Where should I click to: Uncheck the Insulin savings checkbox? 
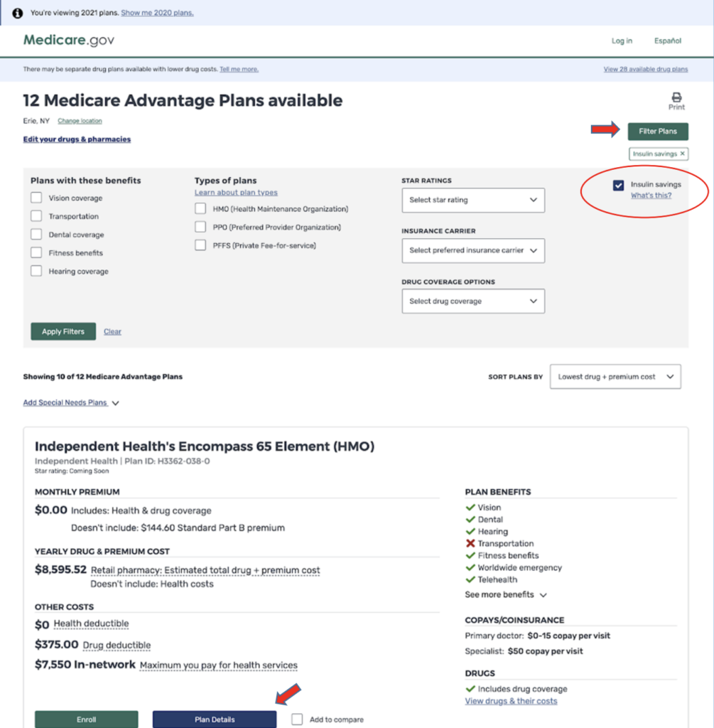coord(618,186)
